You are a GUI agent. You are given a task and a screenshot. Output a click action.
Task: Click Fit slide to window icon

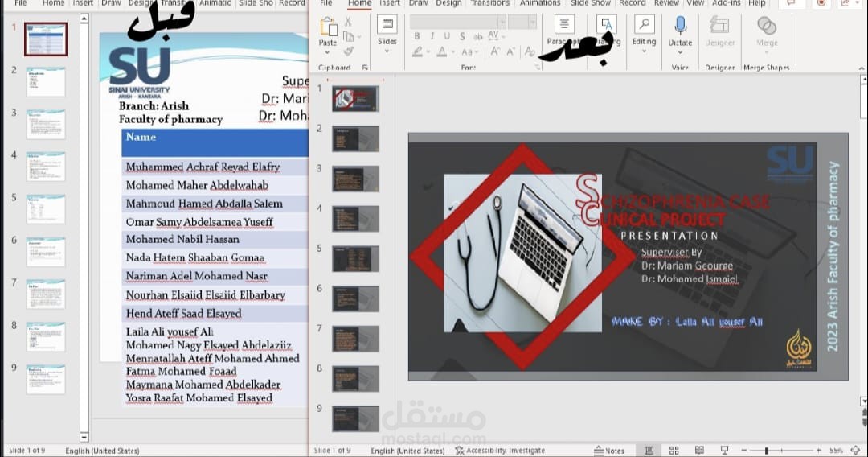coord(856,451)
